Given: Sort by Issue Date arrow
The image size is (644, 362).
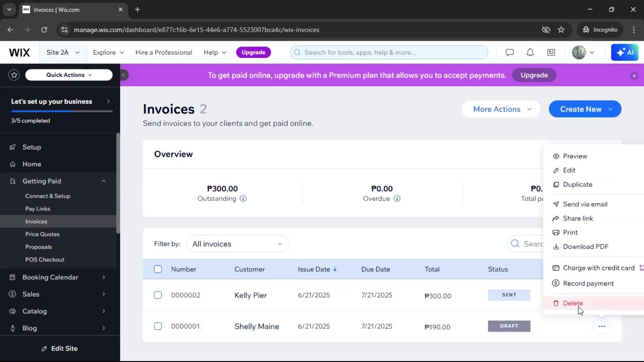Looking at the screenshot, I should 335,269.
